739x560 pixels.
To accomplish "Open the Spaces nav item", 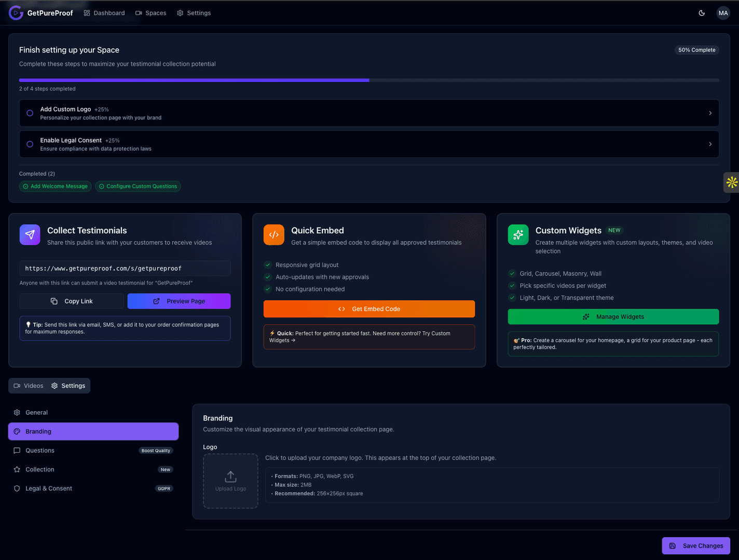I will click(151, 13).
